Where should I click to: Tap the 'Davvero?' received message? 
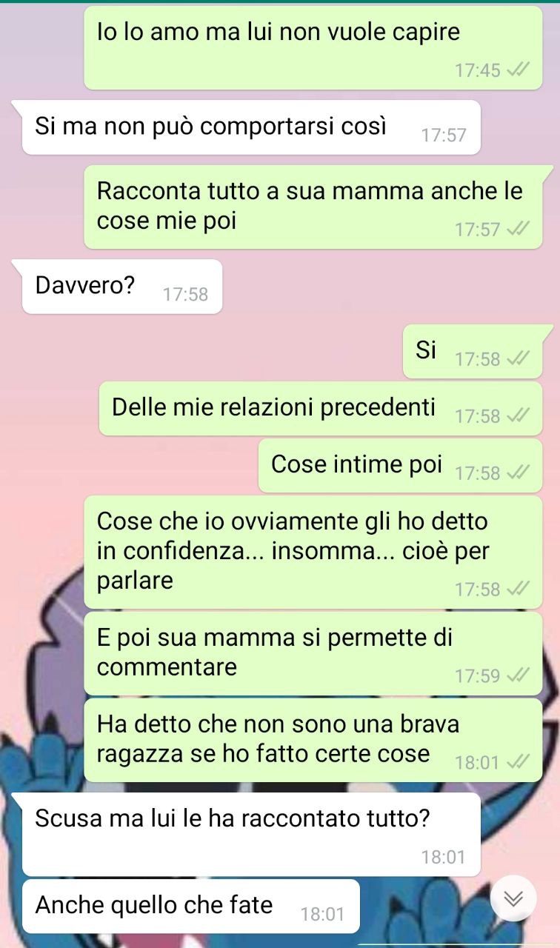[x=122, y=287]
